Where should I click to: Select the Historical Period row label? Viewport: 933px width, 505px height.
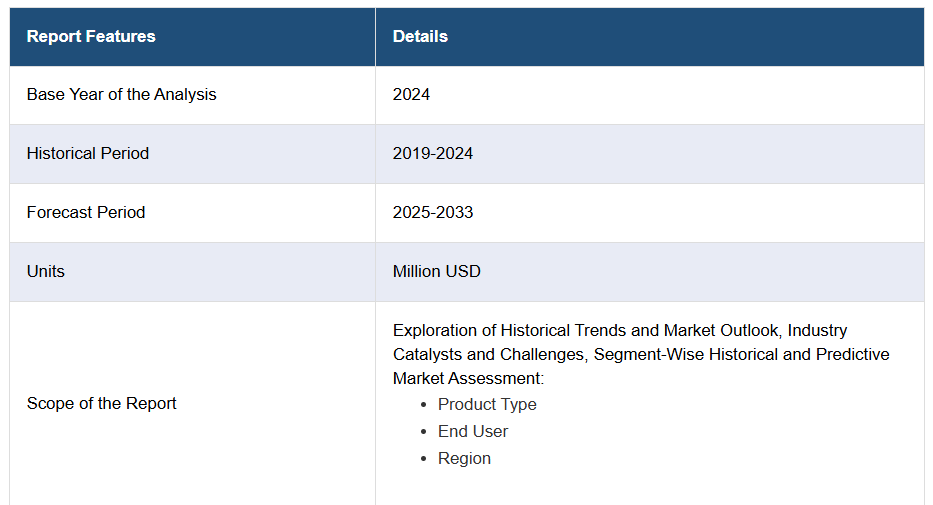pyautogui.click(x=87, y=153)
